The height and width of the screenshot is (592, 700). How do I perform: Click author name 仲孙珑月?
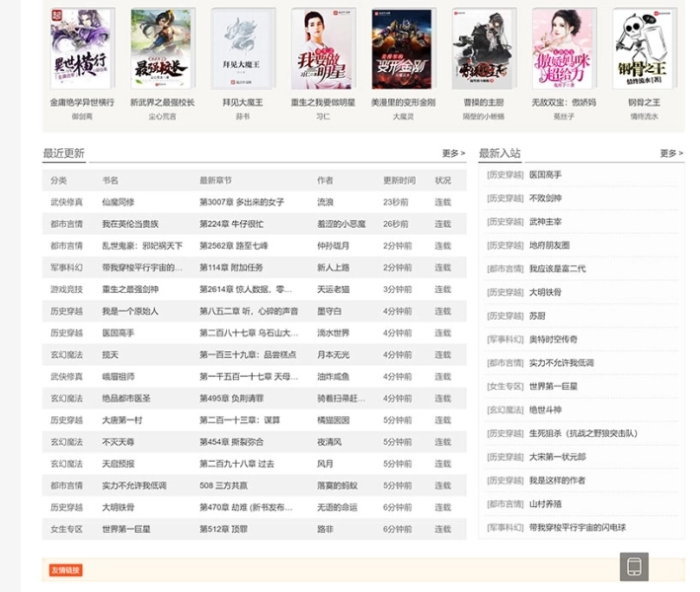point(334,246)
